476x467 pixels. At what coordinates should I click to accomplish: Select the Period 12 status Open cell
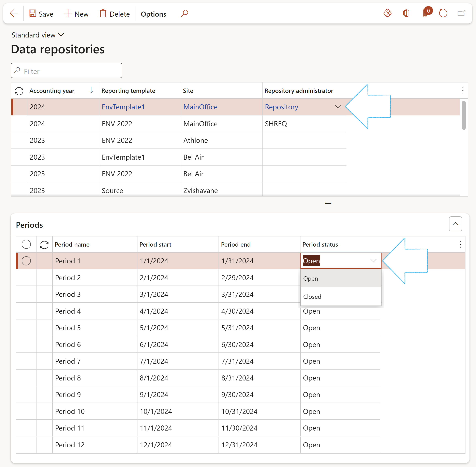click(x=340, y=445)
